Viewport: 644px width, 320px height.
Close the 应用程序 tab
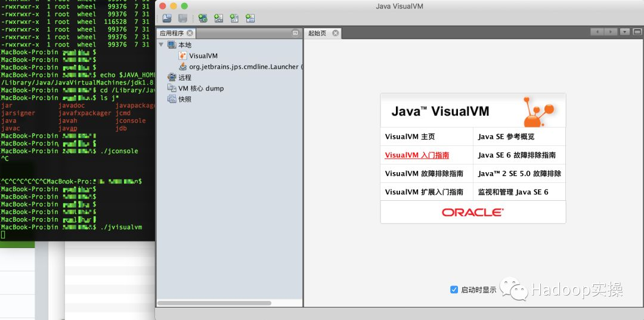190,33
